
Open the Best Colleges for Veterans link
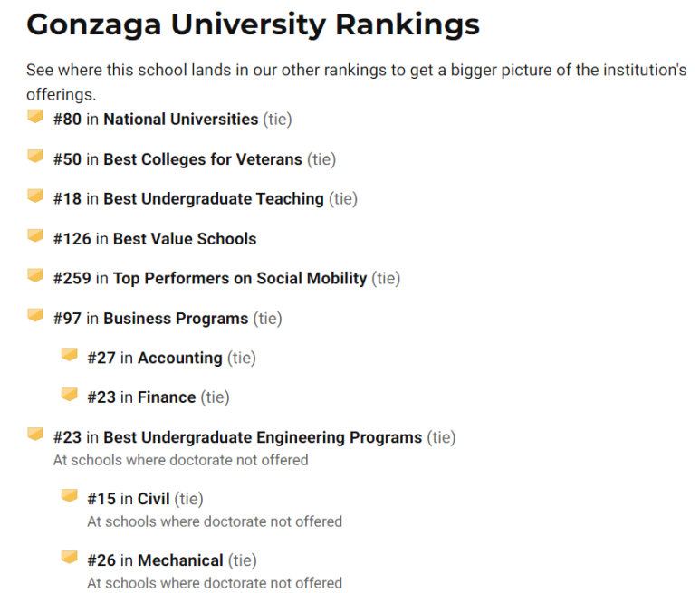point(203,159)
